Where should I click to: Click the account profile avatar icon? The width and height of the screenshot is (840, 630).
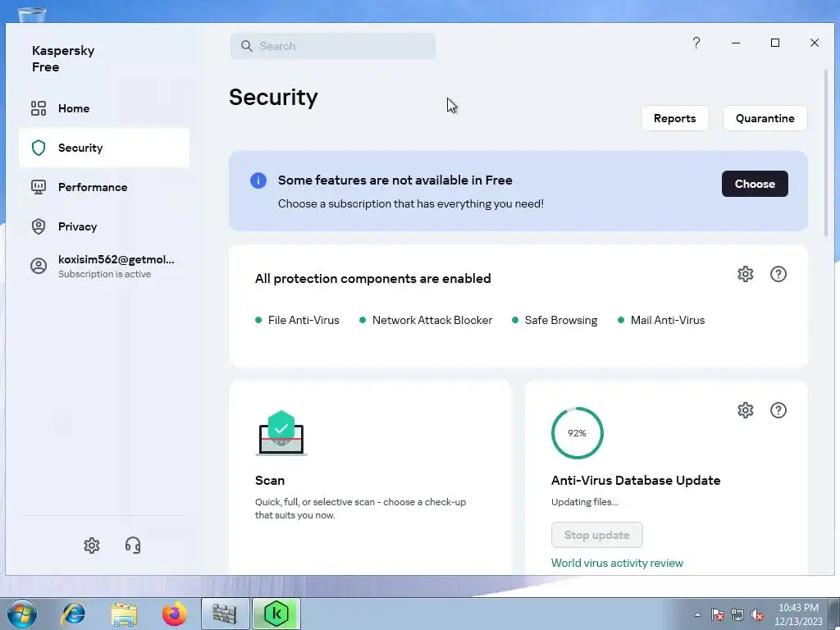tap(38, 266)
